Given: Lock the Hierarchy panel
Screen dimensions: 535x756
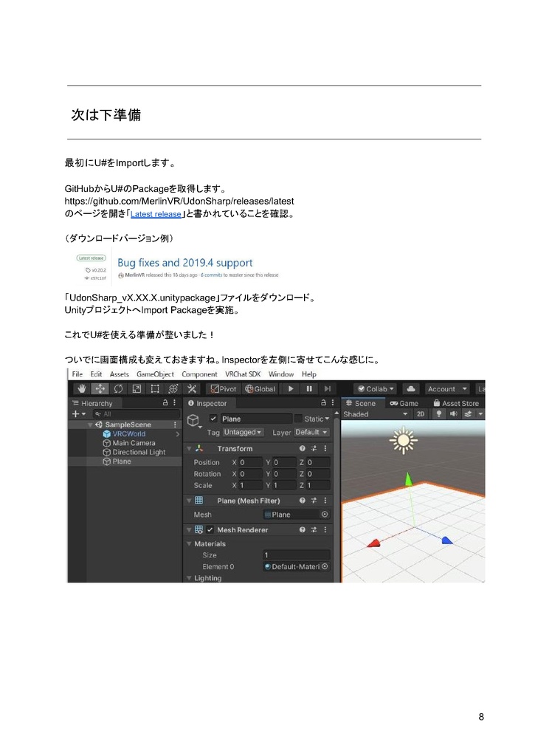Looking at the screenshot, I should [x=165, y=402].
